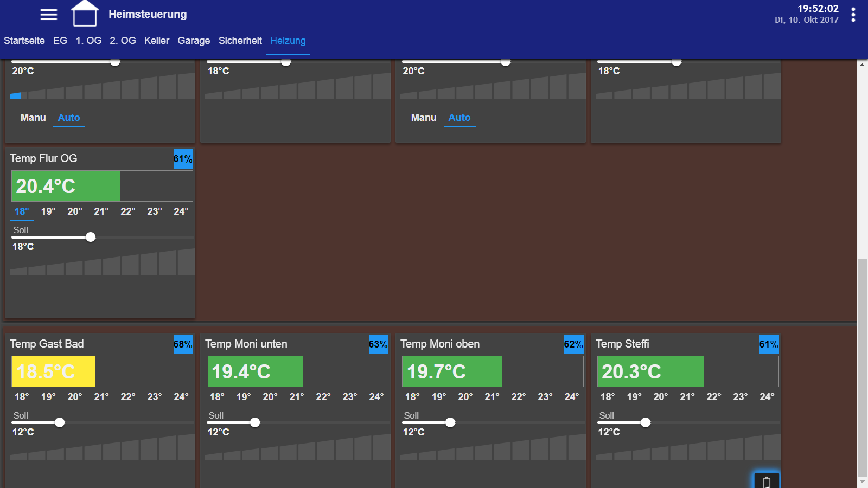Set Temp Moni oben target to 18°
The height and width of the screenshot is (488, 868).
pyautogui.click(x=412, y=397)
